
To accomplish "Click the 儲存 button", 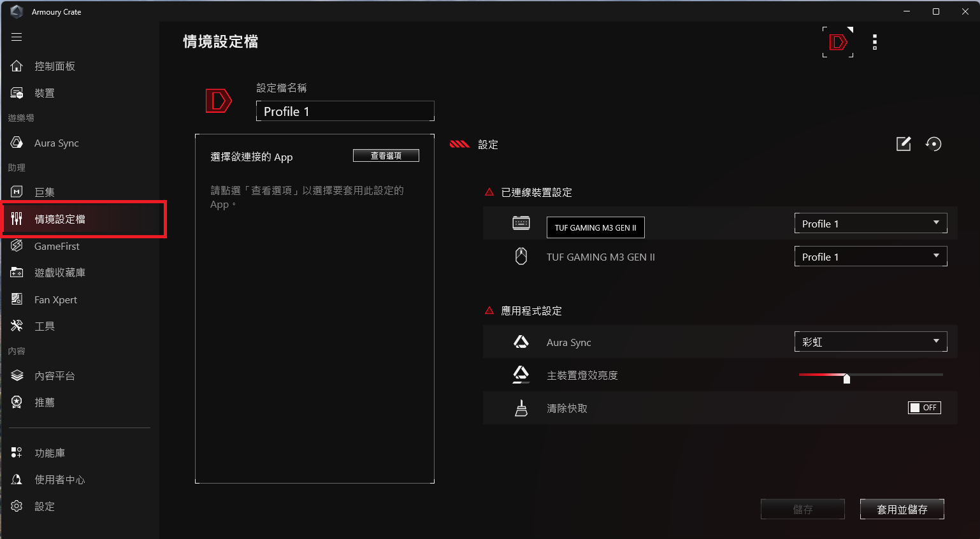I will point(803,509).
